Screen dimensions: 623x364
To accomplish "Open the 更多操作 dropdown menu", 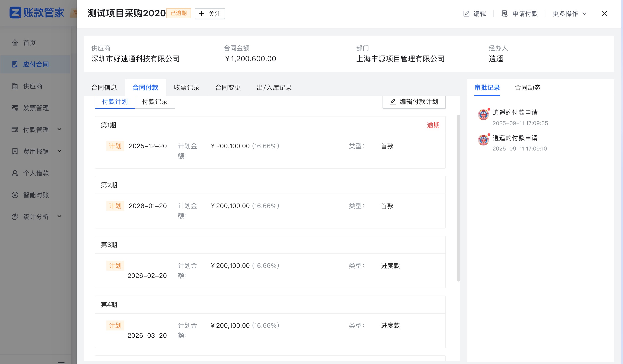I will (x=568, y=14).
